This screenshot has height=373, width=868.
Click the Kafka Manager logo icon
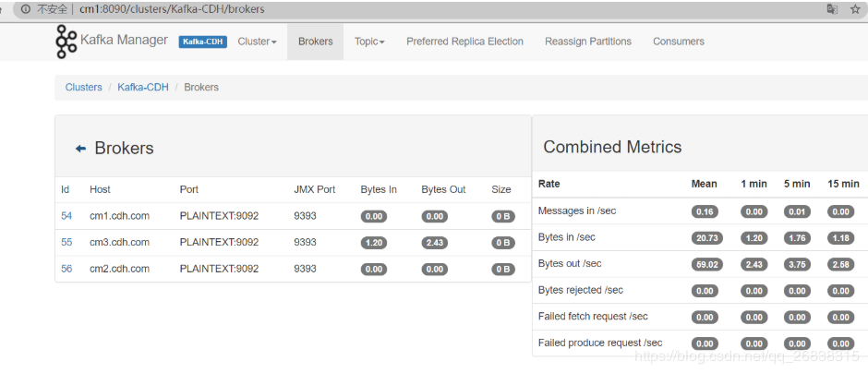(x=66, y=42)
